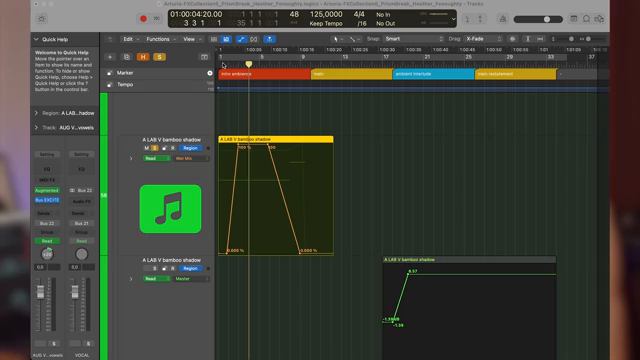Click the green music note track icon
The width and height of the screenshot is (640, 360).
(170, 209)
